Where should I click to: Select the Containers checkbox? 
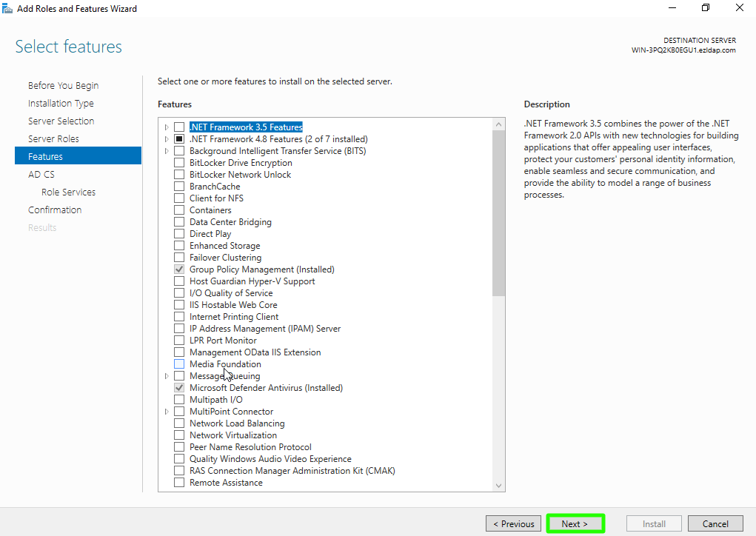179,210
